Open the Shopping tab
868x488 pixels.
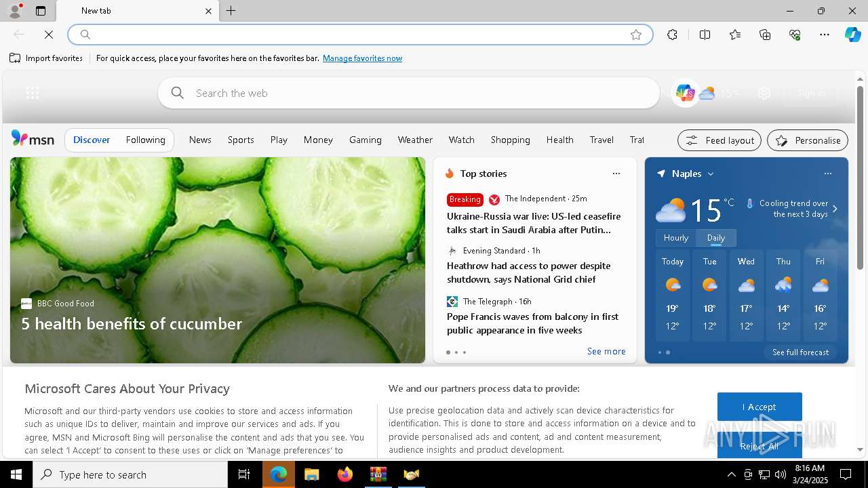point(511,140)
